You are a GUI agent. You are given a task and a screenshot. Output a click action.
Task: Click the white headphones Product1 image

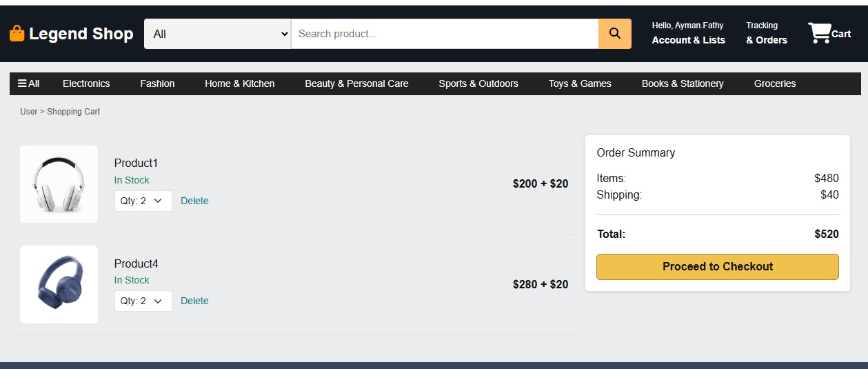[x=59, y=184]
